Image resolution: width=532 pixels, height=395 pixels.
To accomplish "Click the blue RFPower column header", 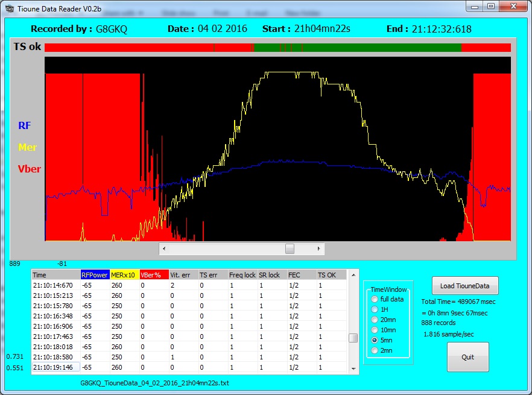I will point(95,275).
